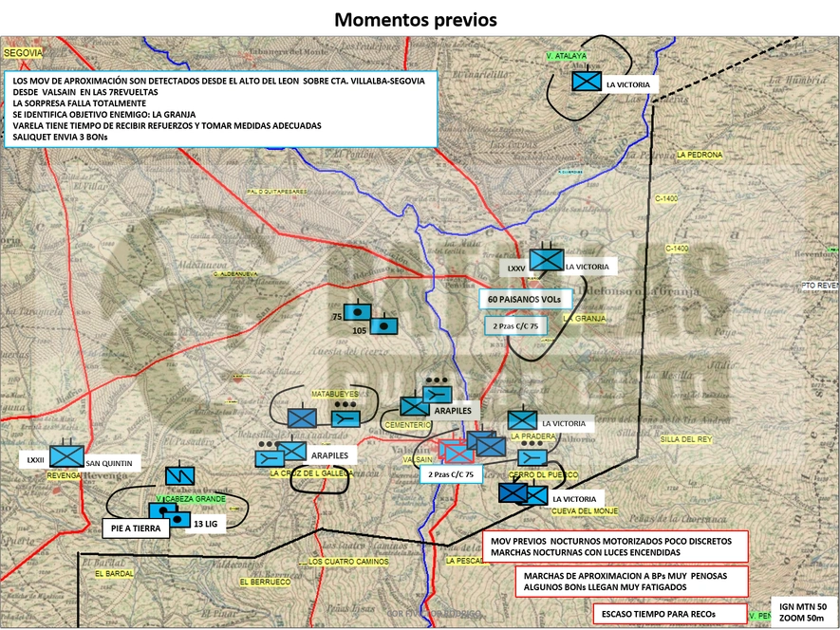The height and width of the screenshot is (630, 840).
Task: Click the cavalry unit icon above Cabeza Grande
Action: (179, 475)
